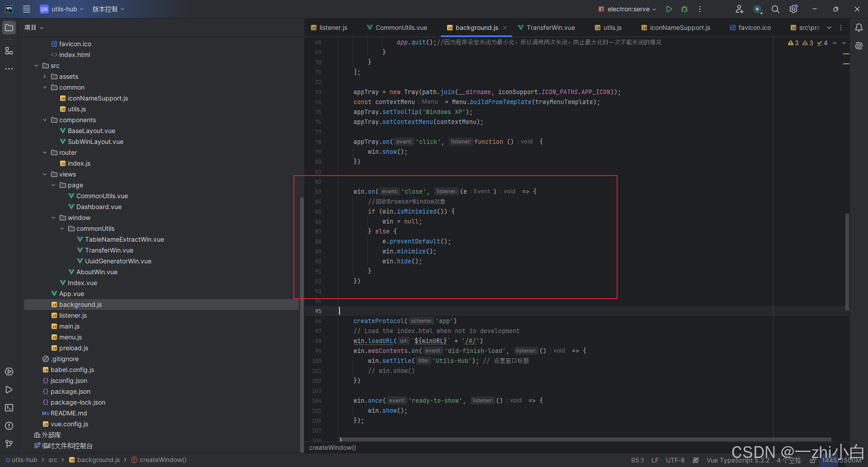
Task: Open version control dropdown menu
Action: [108, 9]
